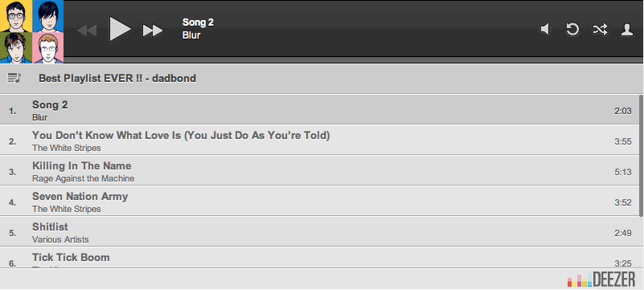The image size is (644, 290).
Task: Click Blur artist name in player header
Action: 191,35
